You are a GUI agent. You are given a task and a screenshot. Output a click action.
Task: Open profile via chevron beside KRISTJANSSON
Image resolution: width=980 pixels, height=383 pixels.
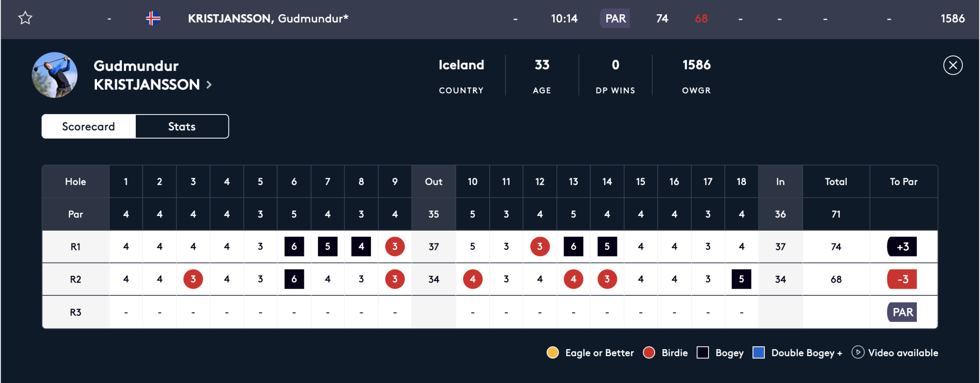pos(209,85)
